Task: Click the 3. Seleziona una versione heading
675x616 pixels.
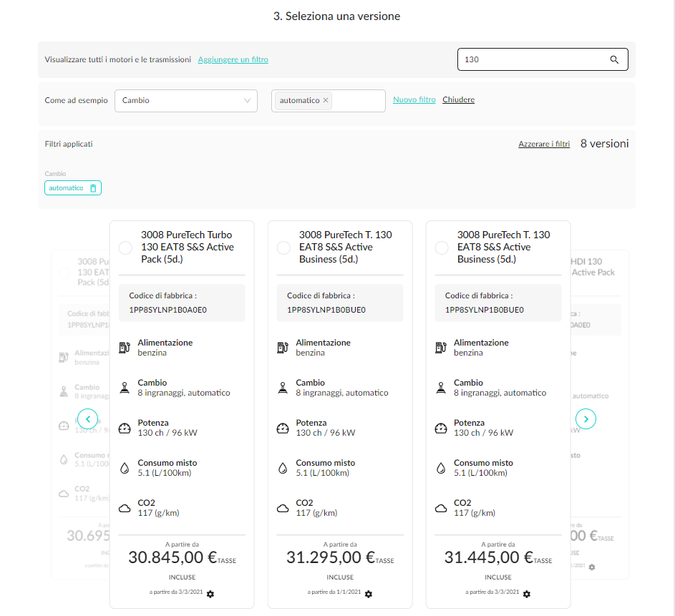Action: pyautogui.click(x=336, y=16)
